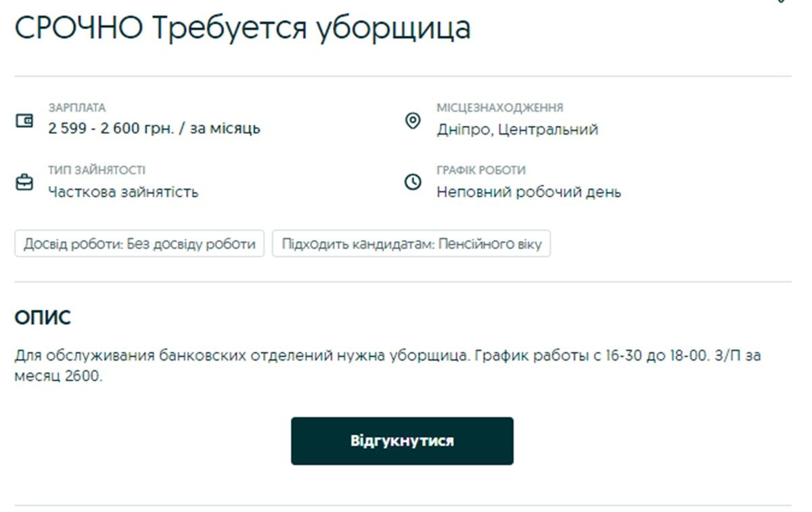Click the clock icon for work schedule

pyautogui.click(x=412, y=183)
